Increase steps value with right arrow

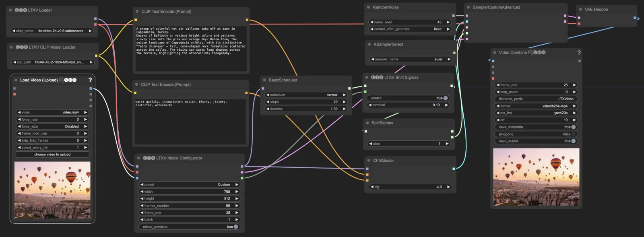344,102
